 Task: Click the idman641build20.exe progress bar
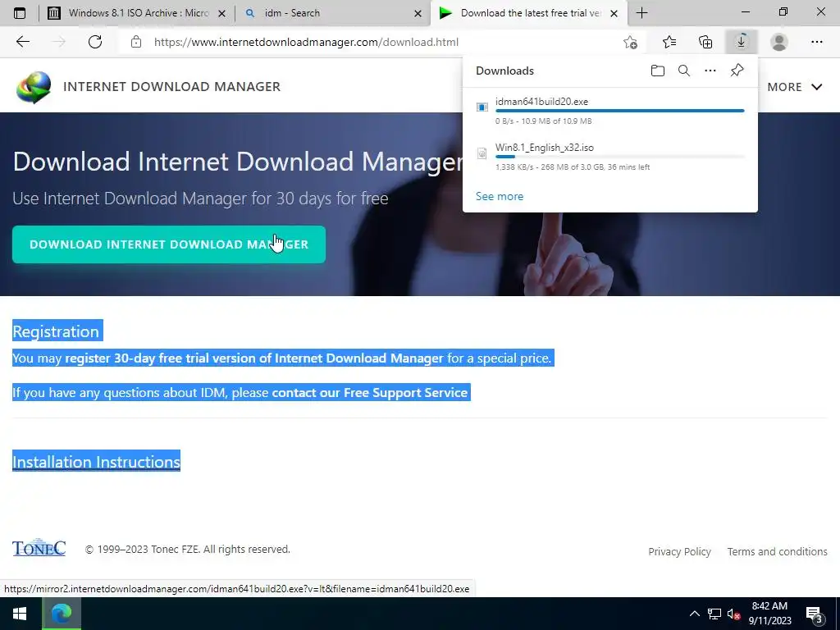pyautogui.click(x=620, y=111)
